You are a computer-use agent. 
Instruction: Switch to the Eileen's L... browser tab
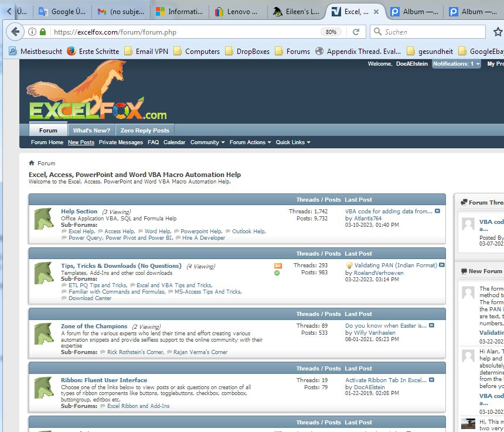pyautogui.click(x=297, y=12)
